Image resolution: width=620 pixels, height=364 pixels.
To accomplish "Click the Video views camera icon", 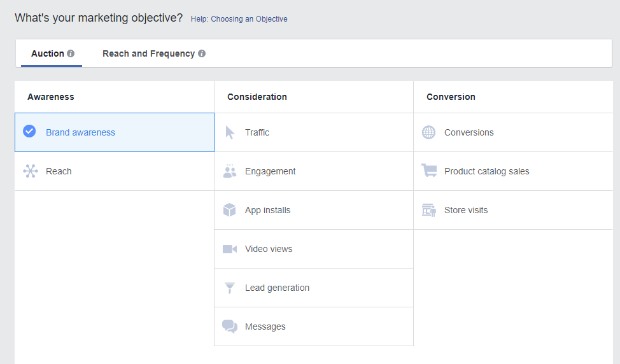I will pyautogui.click(x=230, y=249).
